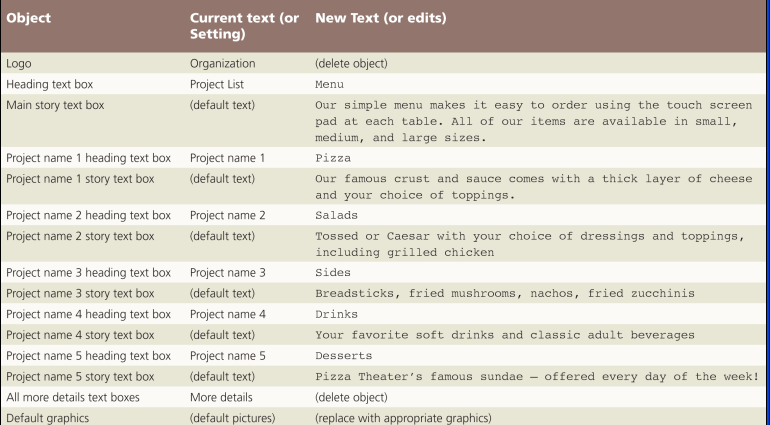The height and width of the screenshot is (425, 770).
Task: Click the 'Current text (or Setting)' column header
Action: coord(244,27)
